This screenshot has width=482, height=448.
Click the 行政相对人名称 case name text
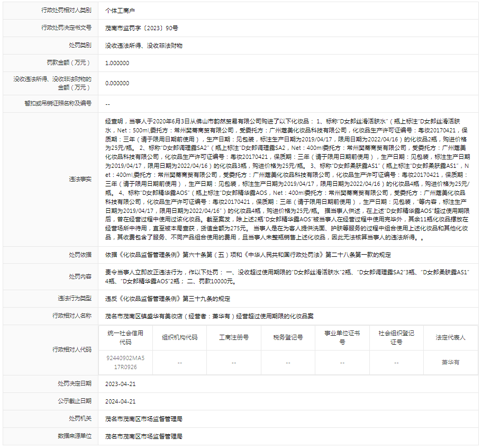[x=210, y=316]
